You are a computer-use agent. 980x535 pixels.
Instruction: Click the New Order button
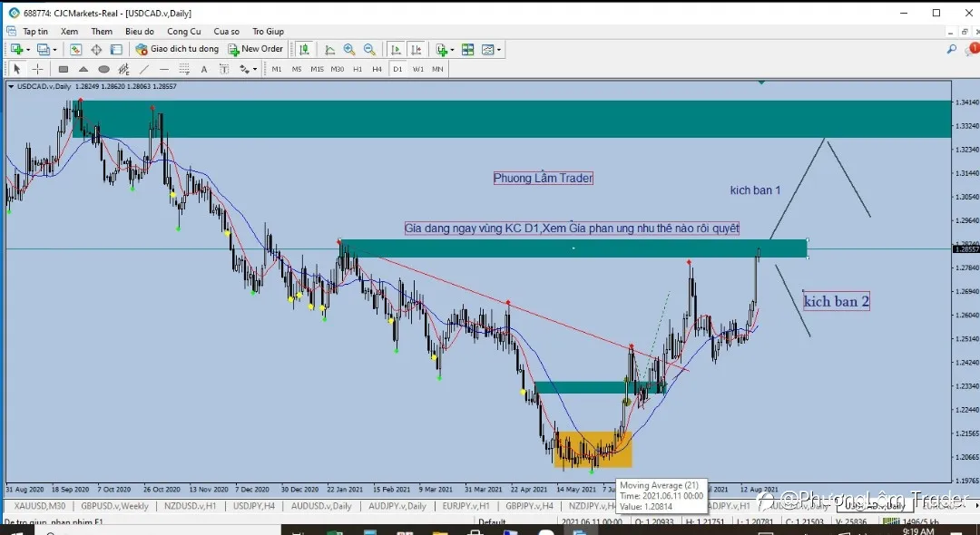pyautogui.click(x=256, y=49)
